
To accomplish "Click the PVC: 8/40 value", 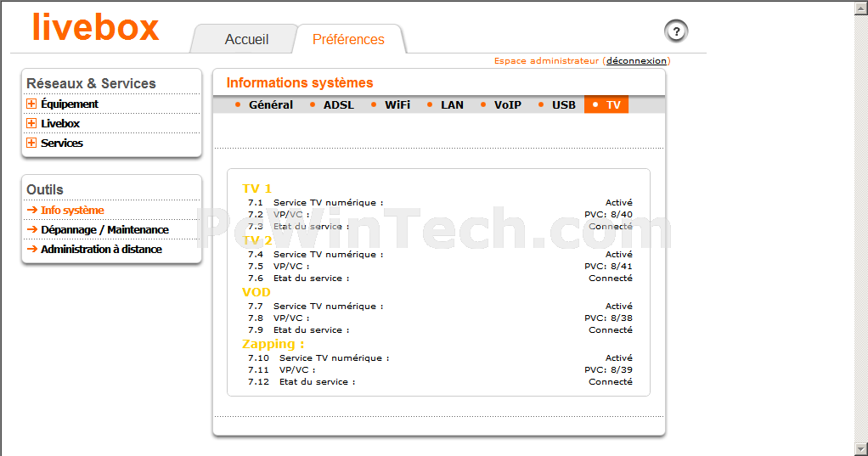I will click(608, 215).
